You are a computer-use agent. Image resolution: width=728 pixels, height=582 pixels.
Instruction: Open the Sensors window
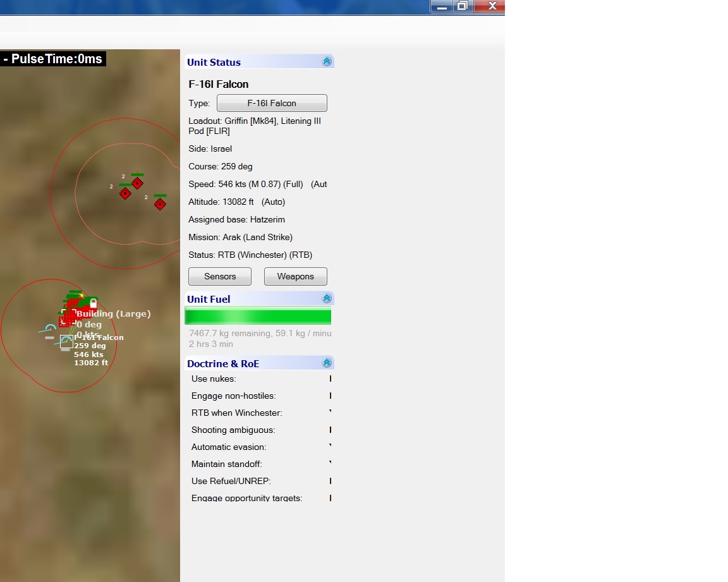pos(220,276)
